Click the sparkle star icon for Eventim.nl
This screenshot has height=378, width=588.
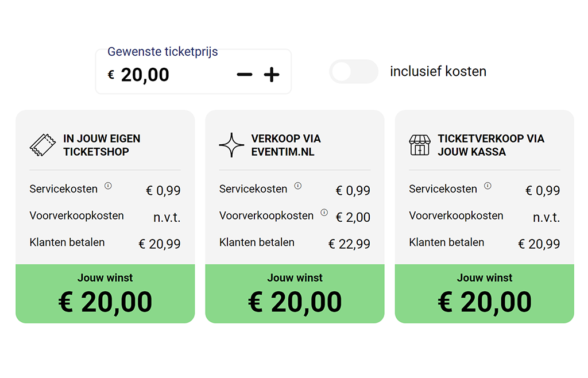click(231, 145)
